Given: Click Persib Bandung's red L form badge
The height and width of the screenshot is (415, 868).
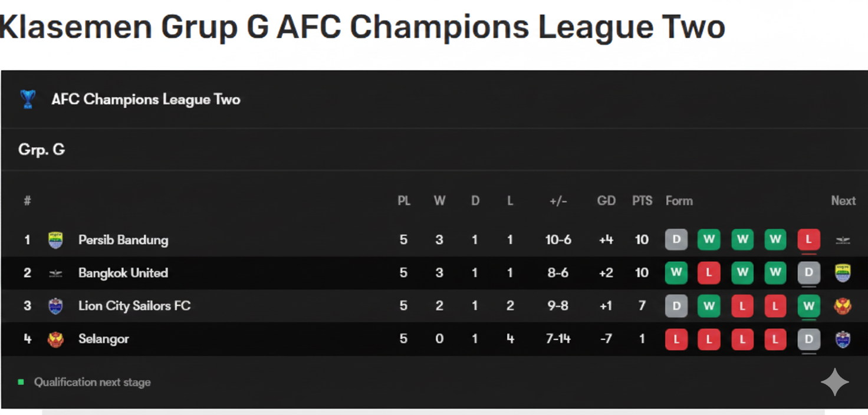Looking at the screenshot, I should click(x=808, y=240).
